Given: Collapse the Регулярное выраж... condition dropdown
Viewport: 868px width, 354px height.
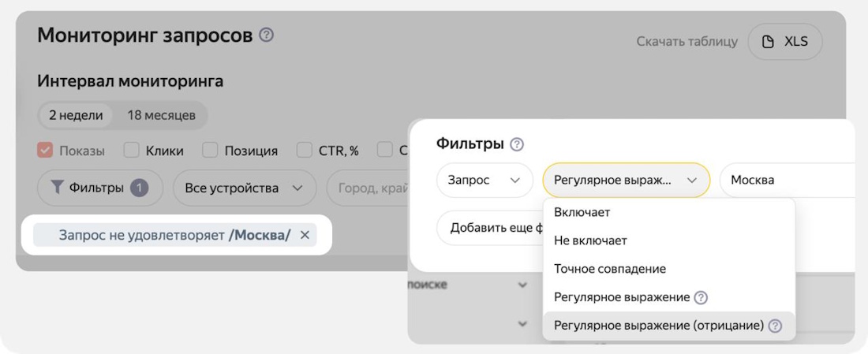Looking at the screenshot, I should pyautogui.click(x=626, y=181).
